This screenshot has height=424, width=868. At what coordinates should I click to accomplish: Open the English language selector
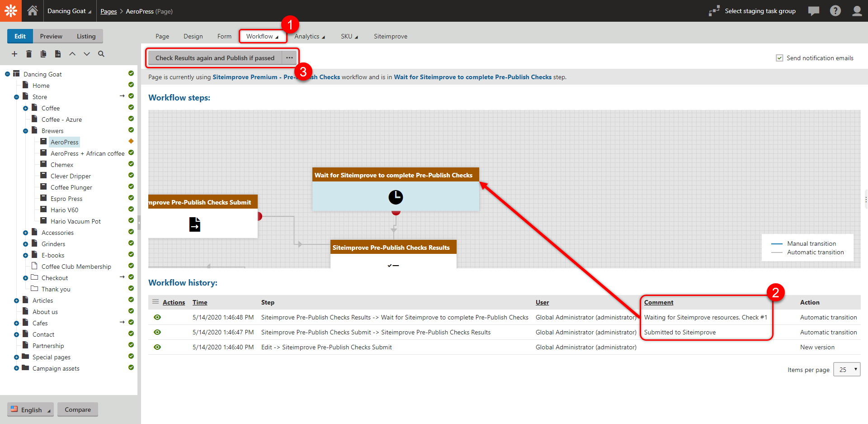pos(30,410)
